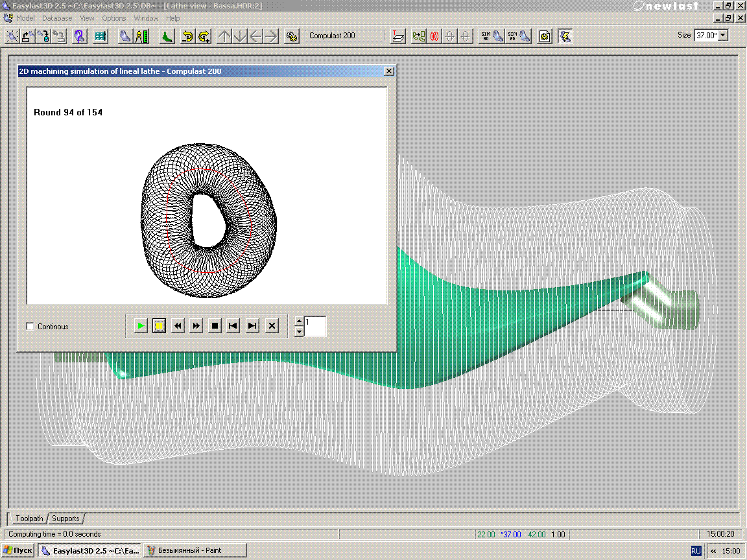Decrease step value with spinner down arrow
This screenshot has height=560, width=747.
[x=298, y=331]
